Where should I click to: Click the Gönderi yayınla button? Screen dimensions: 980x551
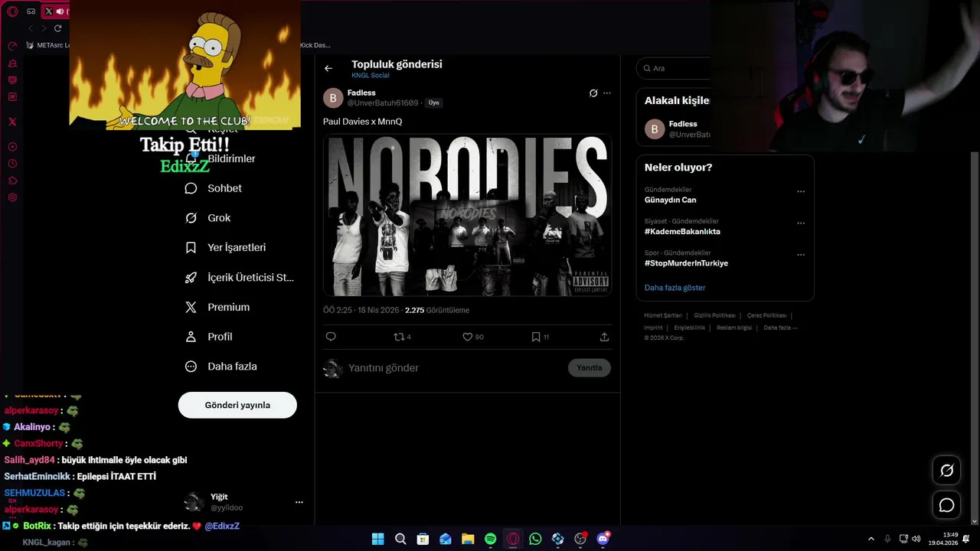point(237,406)
